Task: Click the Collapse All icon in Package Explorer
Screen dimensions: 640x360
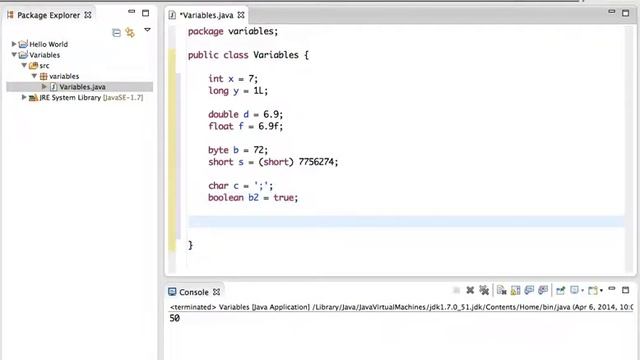Action: [x=116, y=33]
